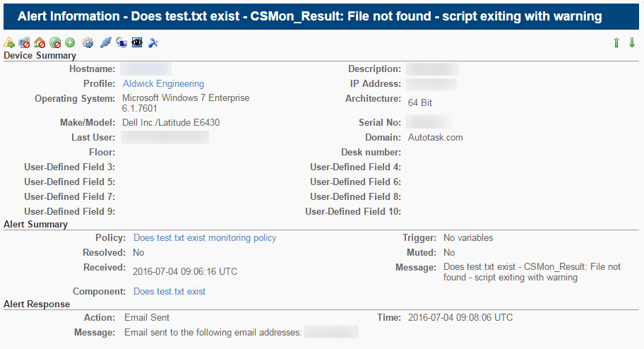
Task: Open Does test.txt exist monitoring policy link
Action: click(205, 237)
